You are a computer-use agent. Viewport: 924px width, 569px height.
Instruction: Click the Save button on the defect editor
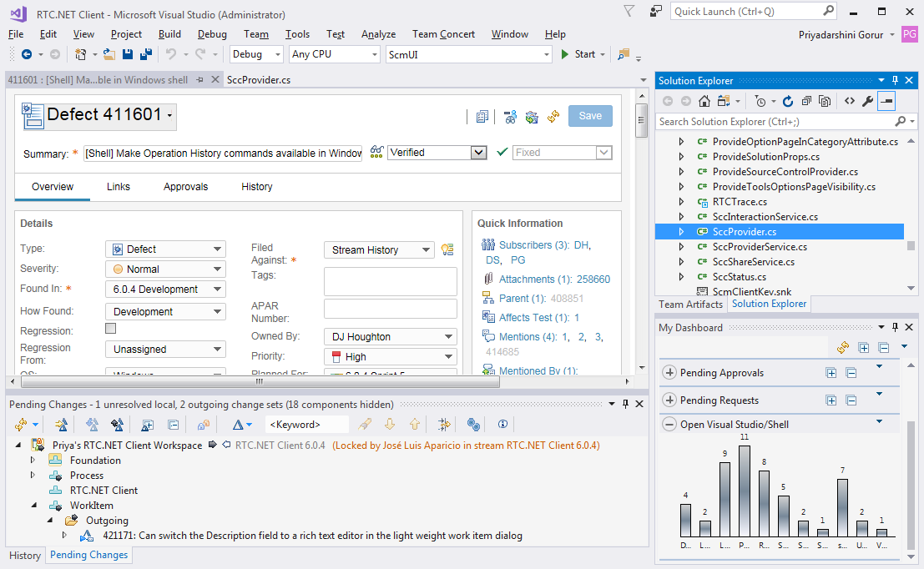pyautogui.click(x=590, y=116)
